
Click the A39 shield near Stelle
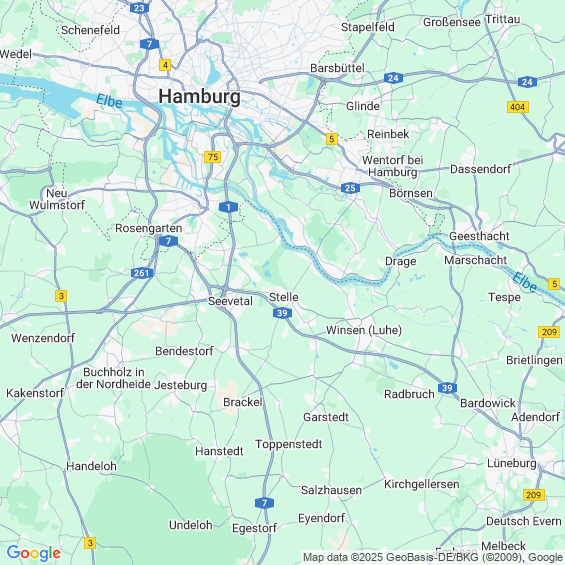282,313
